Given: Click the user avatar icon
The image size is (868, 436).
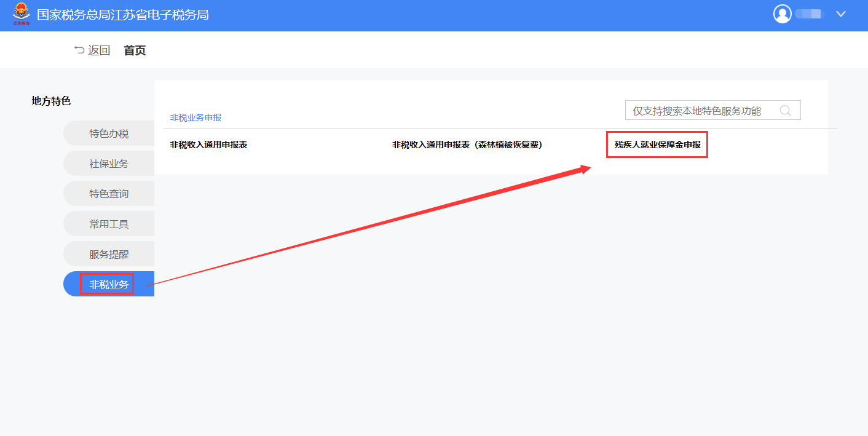Looking at the screenshot, I should coord(782,14).
